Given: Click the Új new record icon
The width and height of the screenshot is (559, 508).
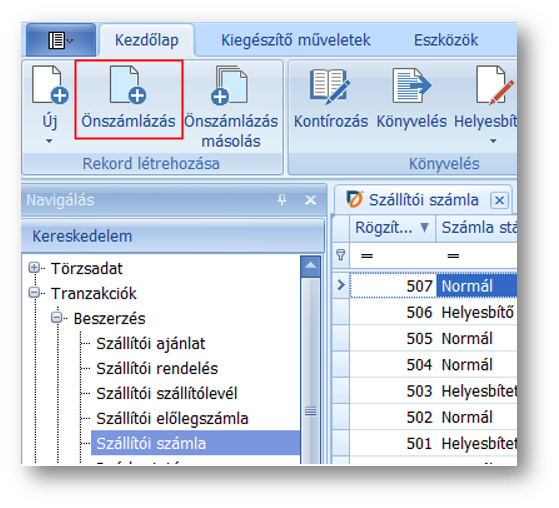Looking at the screenshot, I should [50, 85].
